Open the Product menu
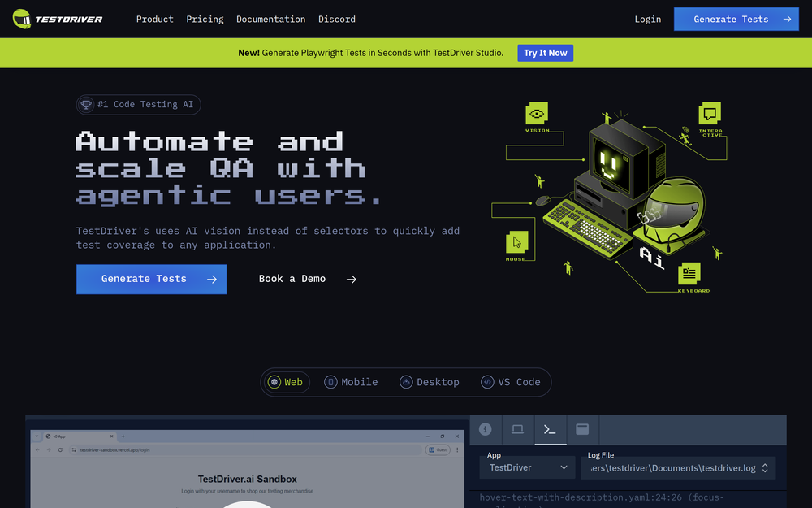 coord(155,20)
